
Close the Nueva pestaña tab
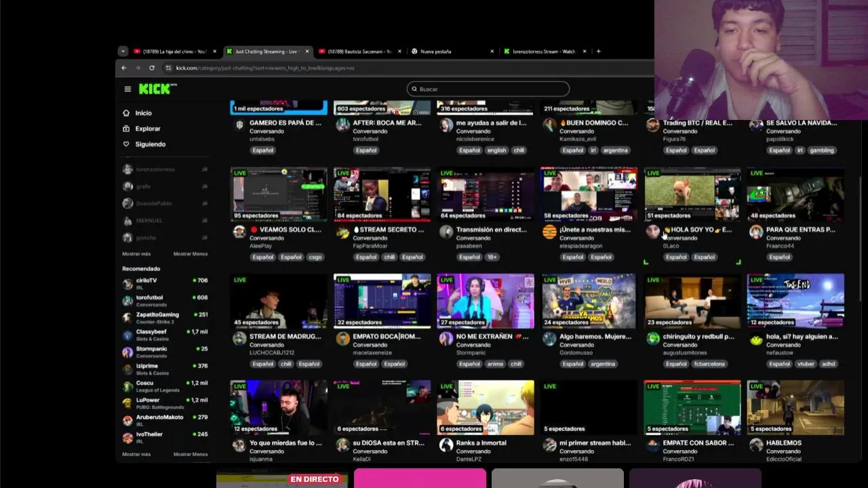point(493,52)
